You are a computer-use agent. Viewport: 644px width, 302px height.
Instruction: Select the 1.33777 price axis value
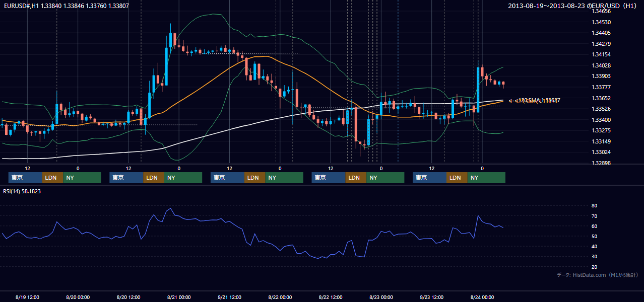(601, 87)
